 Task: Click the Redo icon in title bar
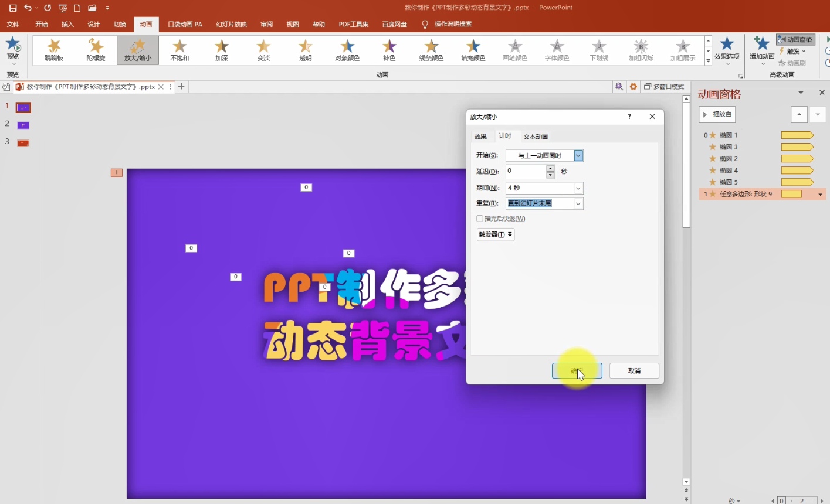[x=48, y=8]
